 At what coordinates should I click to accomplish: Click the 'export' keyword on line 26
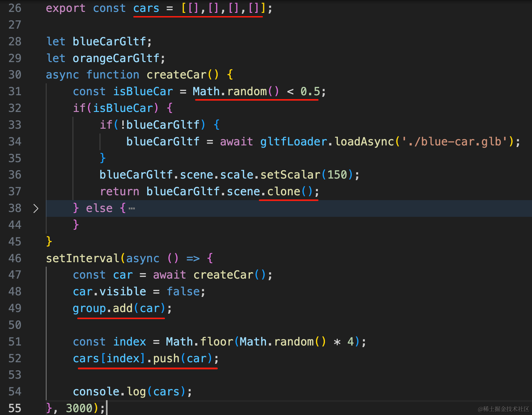pos(66,8)
